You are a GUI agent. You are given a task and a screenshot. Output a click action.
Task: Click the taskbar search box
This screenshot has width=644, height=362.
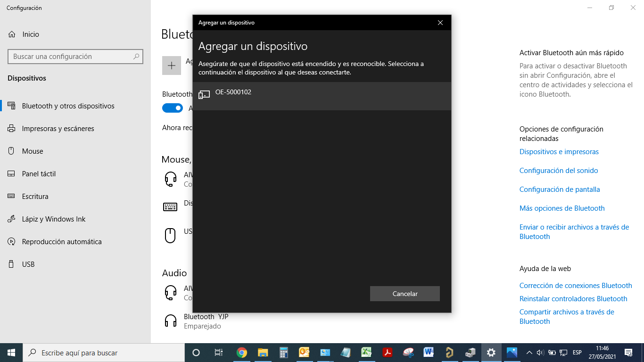tap(104, 353)
